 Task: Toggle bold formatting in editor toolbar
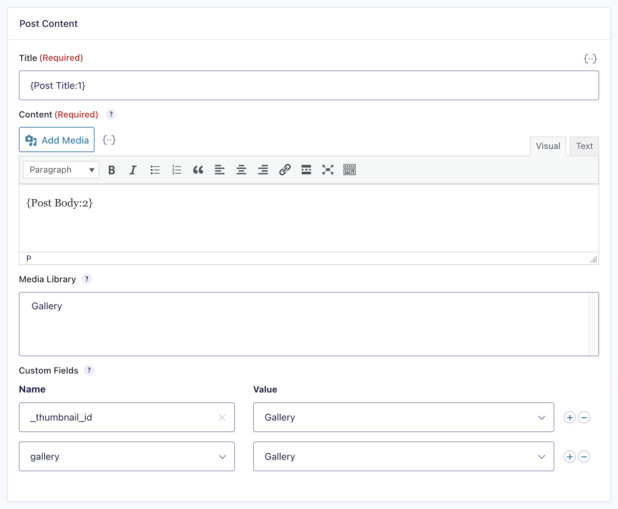pyautogui.click(x=112, y=170)
